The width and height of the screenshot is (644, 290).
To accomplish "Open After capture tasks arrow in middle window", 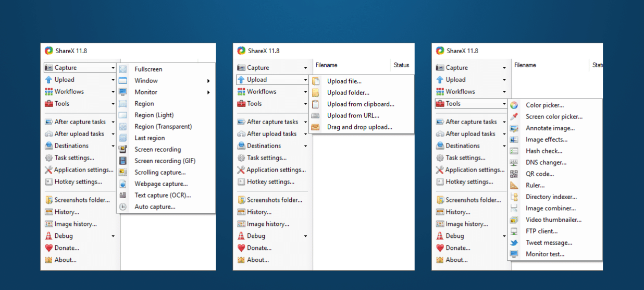I will [305, 123].
